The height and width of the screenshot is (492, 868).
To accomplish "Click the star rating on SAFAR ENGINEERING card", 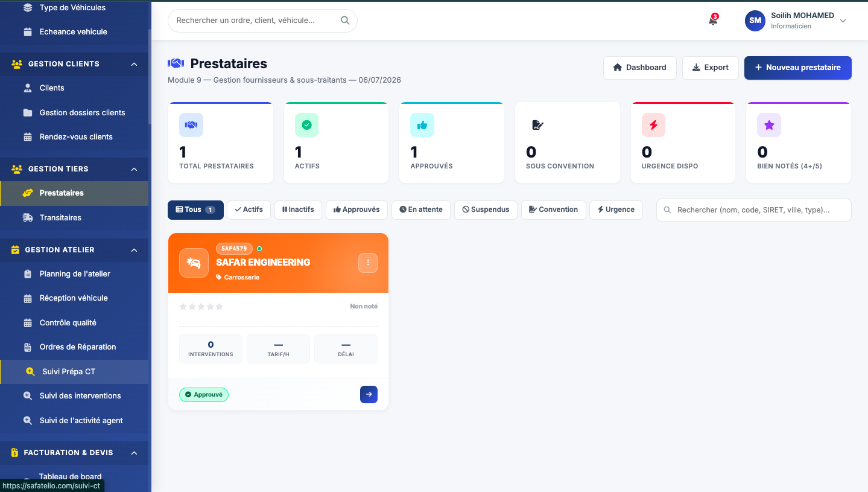I will [x=201, y=307].
